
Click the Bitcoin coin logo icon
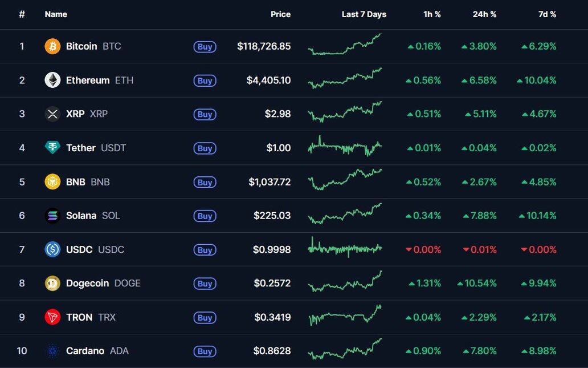[x=52, y=46]
